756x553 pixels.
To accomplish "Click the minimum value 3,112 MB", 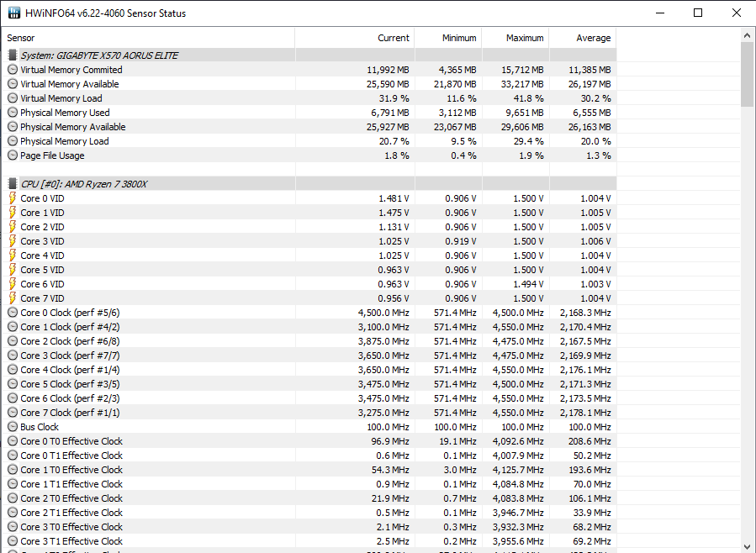I will (457, 113).
